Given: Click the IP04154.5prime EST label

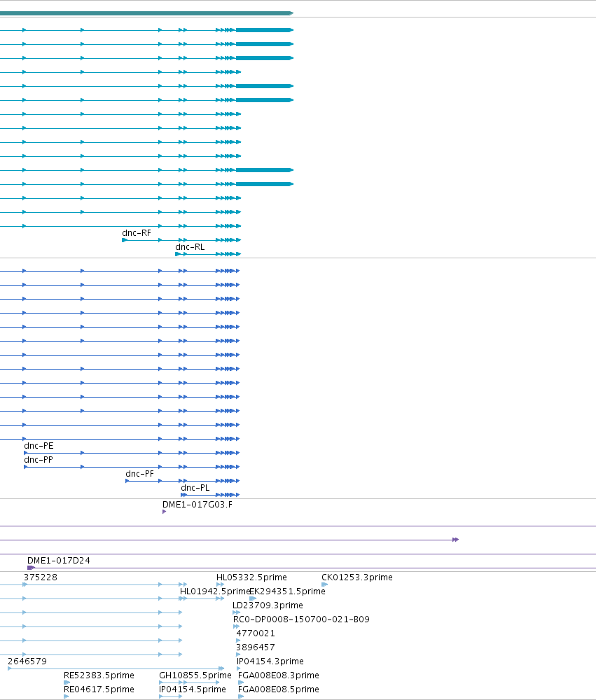Looking at the screenshot, I should (x=193, y=689).
